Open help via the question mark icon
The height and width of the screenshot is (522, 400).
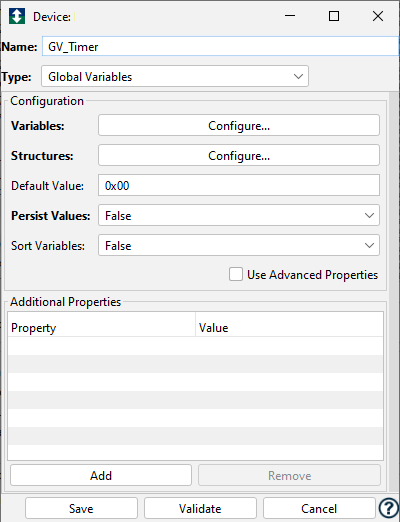[388, 508]
